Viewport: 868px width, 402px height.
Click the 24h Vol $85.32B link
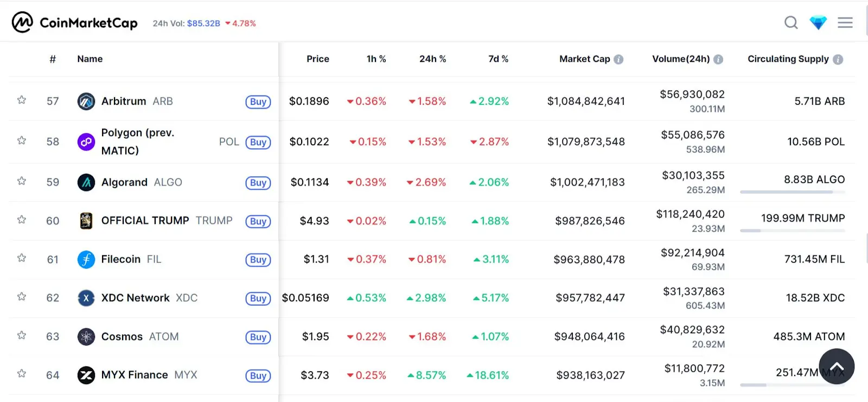click(205, 23)
